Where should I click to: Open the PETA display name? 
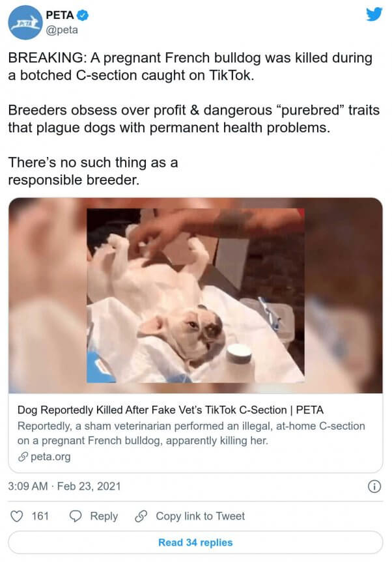60,15
